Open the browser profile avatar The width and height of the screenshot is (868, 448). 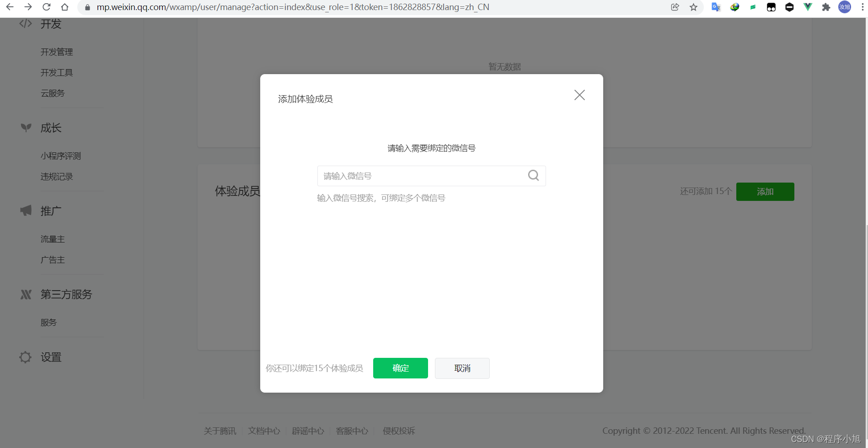tap(845, 7)
